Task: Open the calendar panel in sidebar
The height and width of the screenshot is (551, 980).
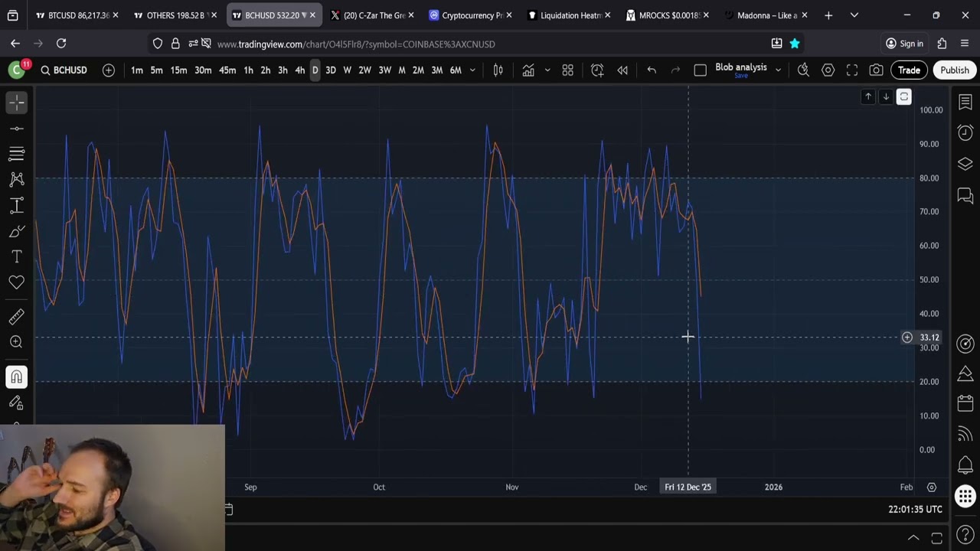Action: 965,403
